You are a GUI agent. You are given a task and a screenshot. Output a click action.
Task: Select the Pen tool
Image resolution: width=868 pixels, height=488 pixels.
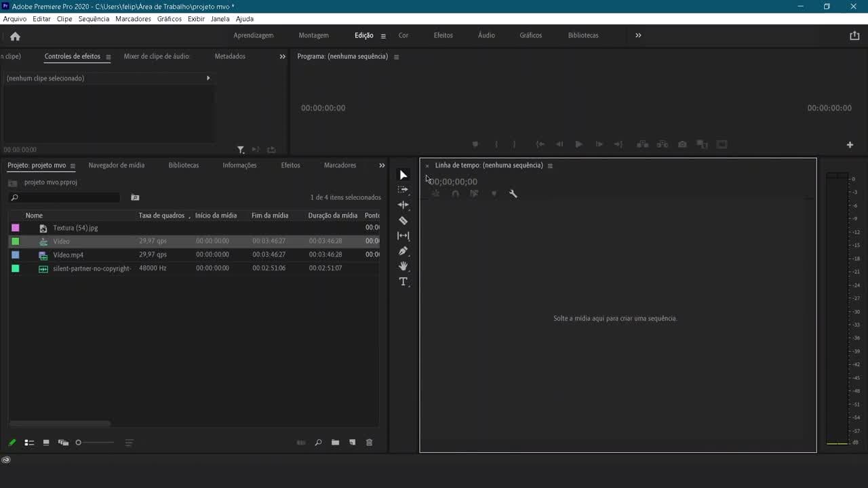[403, 251]
